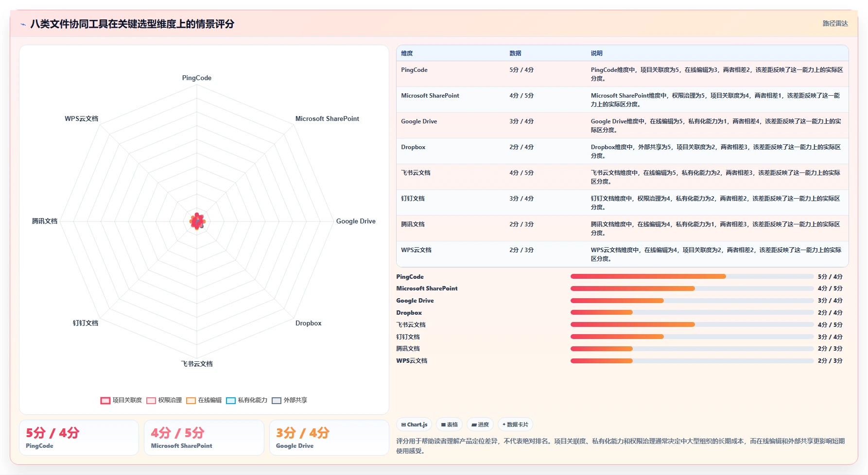Screen dimensions: 868x475
Task: Click Microsoft SharePoint in the table's 维度 column
Action: point(430,96)
